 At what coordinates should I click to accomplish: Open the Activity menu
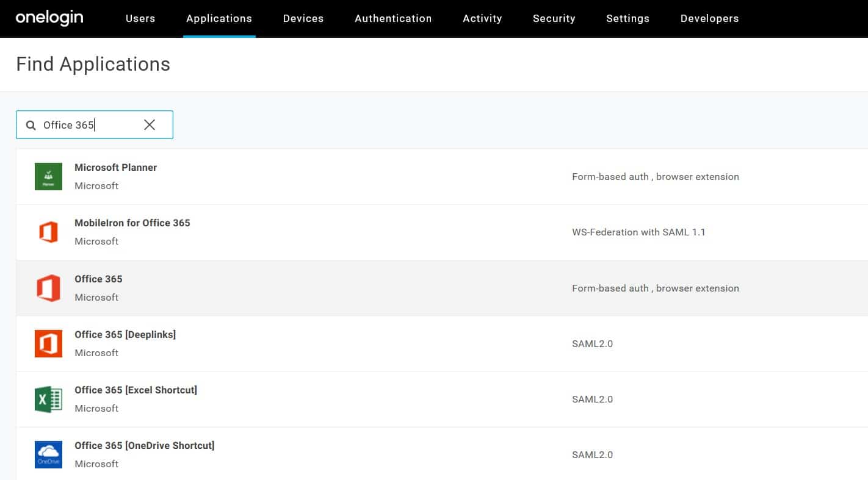(482, 18)
